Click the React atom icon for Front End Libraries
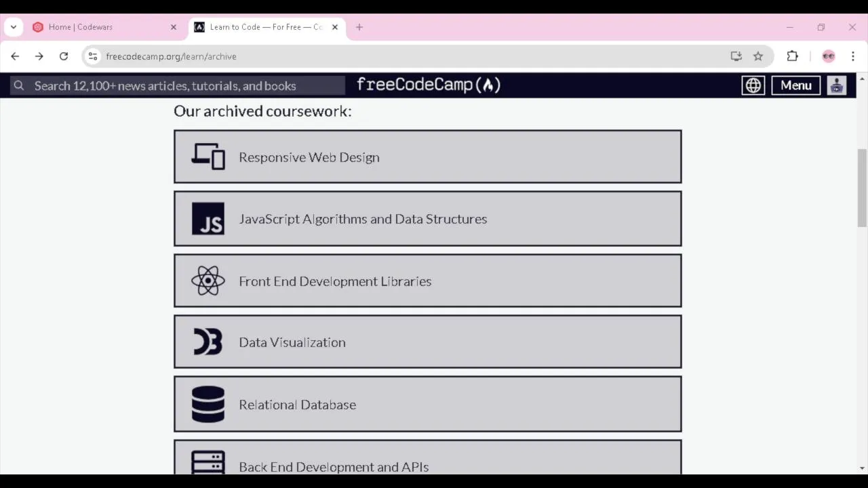Screen dimensions: 868x488 (208, 281)
